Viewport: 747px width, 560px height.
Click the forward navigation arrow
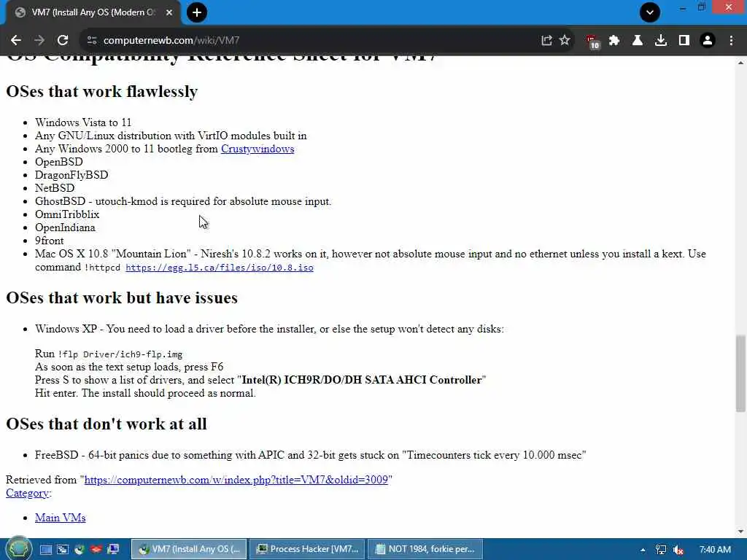[x=39, y=41]
